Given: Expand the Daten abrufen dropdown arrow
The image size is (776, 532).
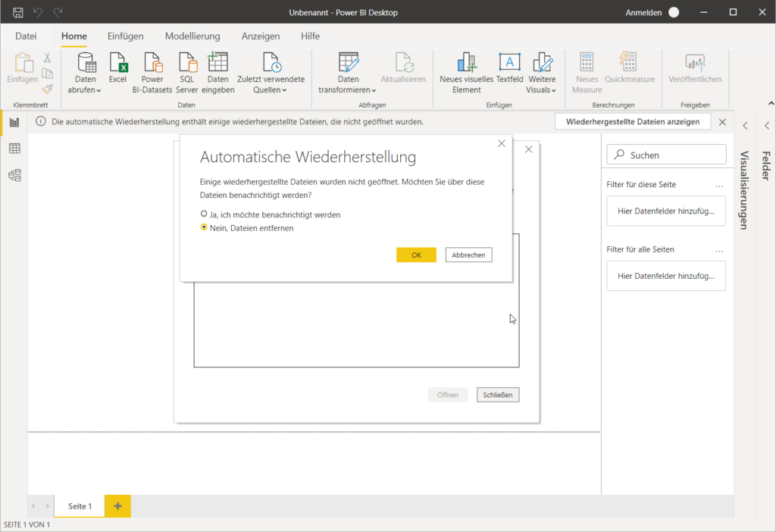Looking at the screenshot, I should (x=99, y=91).
